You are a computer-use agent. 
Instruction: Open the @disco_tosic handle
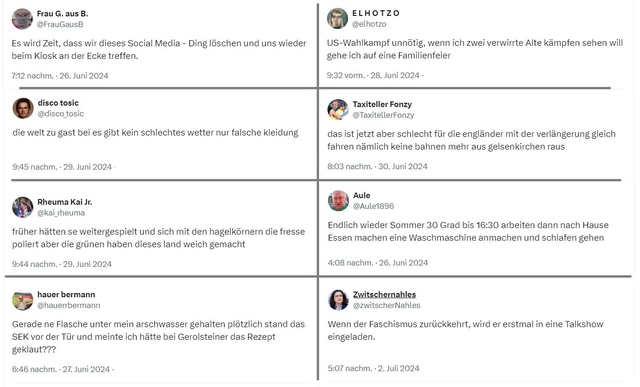click(x=61, y=114)
